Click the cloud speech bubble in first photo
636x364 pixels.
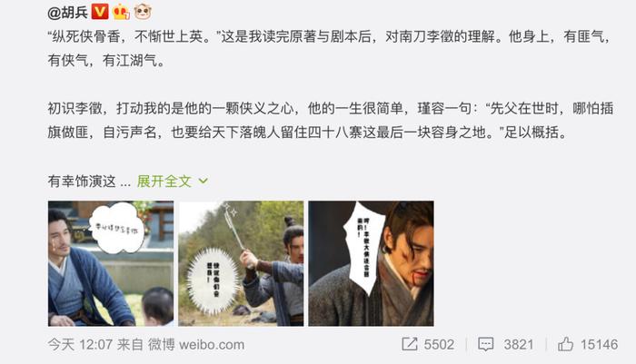[x=117, y=228]
